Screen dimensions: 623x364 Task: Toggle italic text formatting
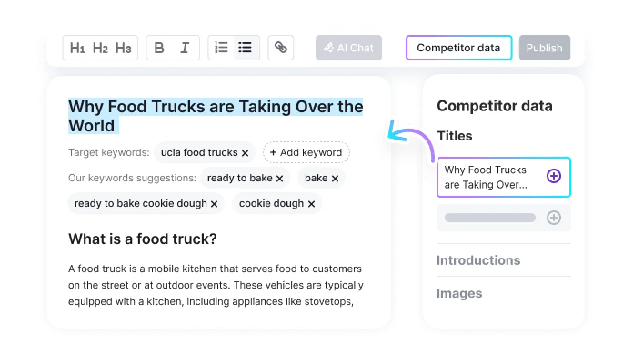(x=185, y=48)
